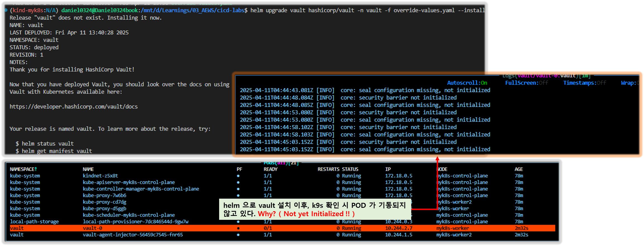Click the Running status of vault-agent-injector row
The image size is (644, 246).
[x=351, y=235]
